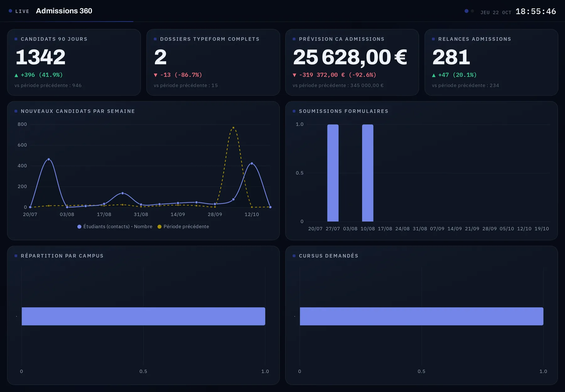Click the dashed line peak near 800
This screenshot has height=392, width=565.
(x=233, y=128)
